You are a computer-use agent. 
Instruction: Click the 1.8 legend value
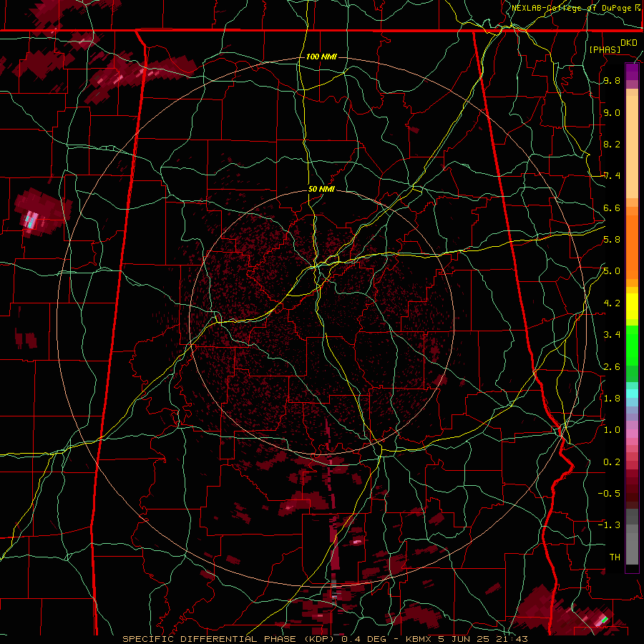click(612, 399)
